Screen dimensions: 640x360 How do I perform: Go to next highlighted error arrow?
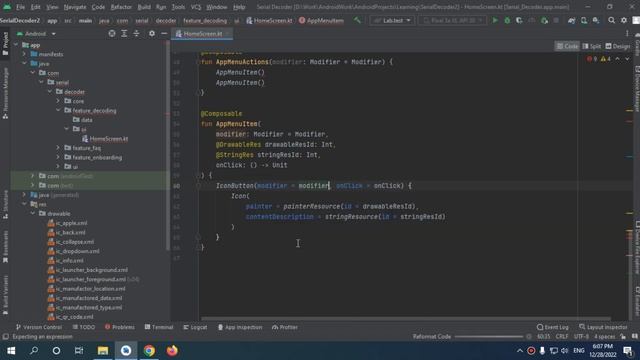pos(627,59)
